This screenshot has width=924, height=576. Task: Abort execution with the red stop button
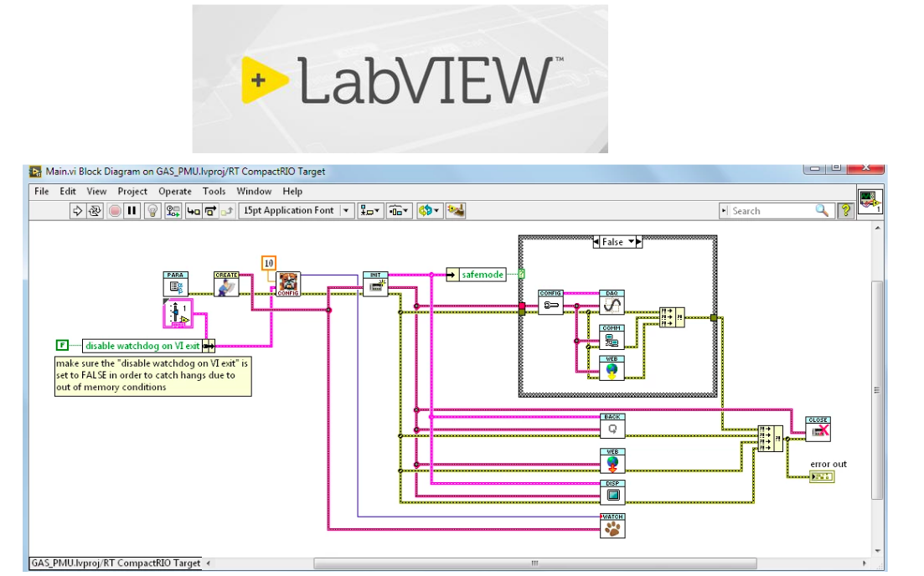(115, 211)
